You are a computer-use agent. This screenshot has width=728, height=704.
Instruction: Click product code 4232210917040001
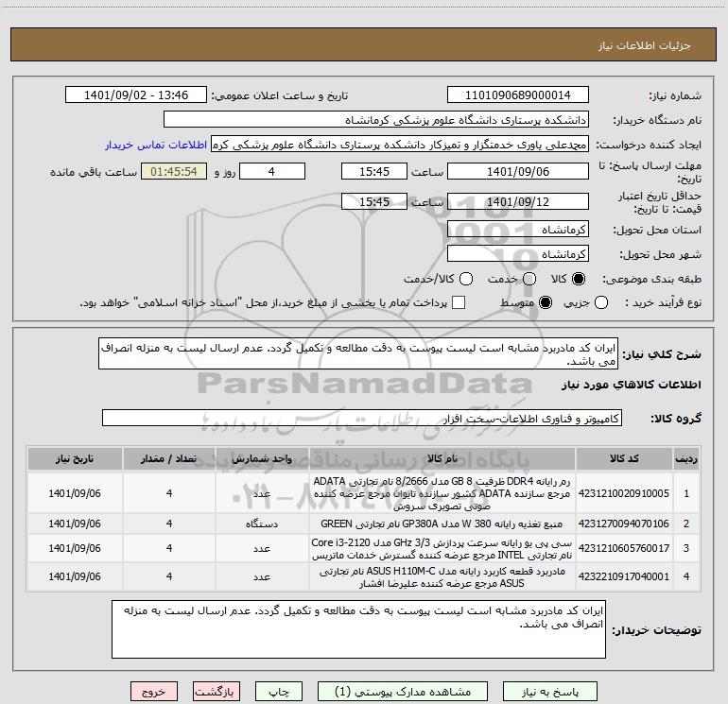624,576
